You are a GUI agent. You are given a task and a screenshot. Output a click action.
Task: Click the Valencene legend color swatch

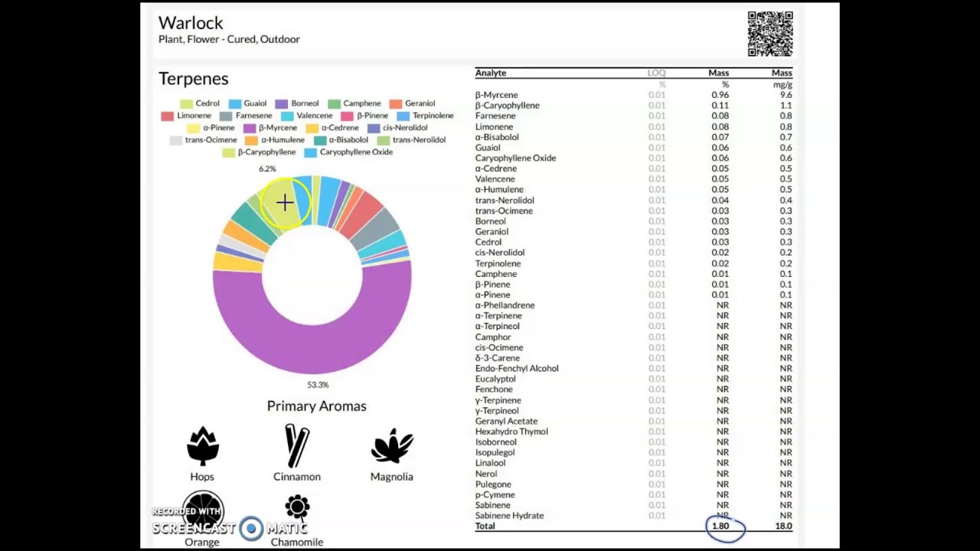pyautogui.click(x=287, y=116)
